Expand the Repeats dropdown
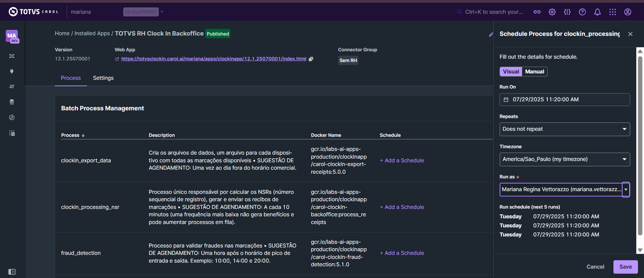The image size is (644, 278). (x=564, y=129)
